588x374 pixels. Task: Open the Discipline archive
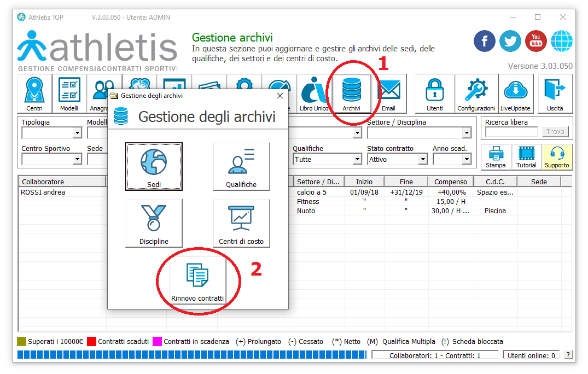tap(154, 223)
